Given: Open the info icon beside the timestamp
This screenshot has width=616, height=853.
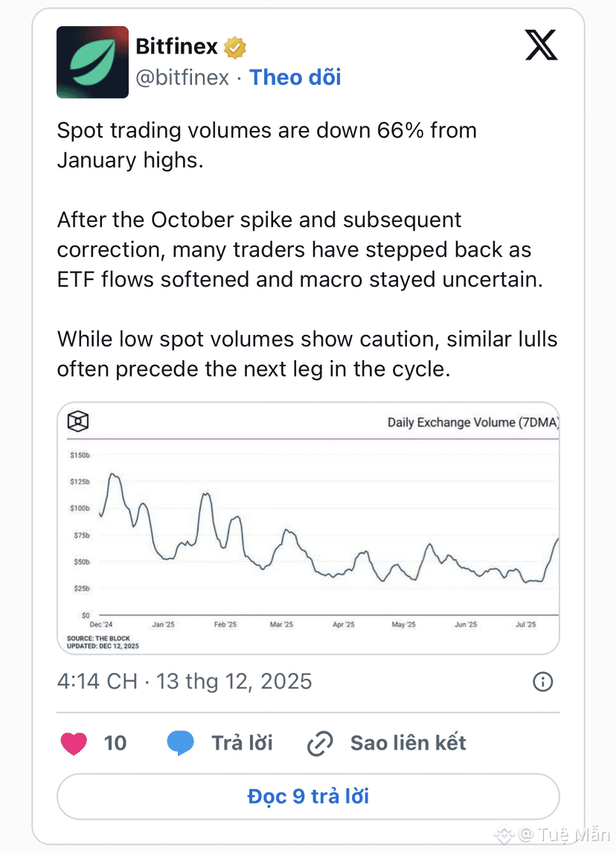Looking at the screenshot, I should tap(543, 682).
